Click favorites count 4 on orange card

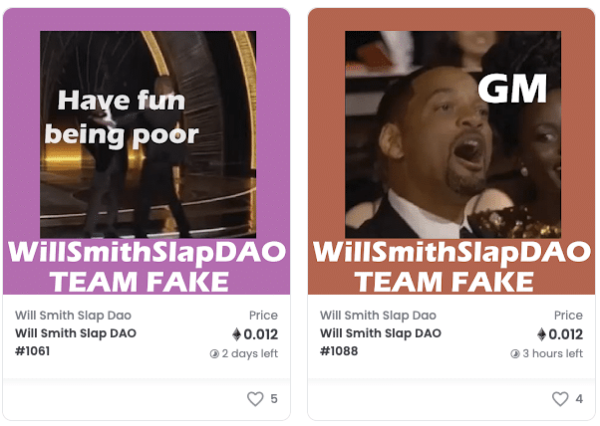[579, 399]
